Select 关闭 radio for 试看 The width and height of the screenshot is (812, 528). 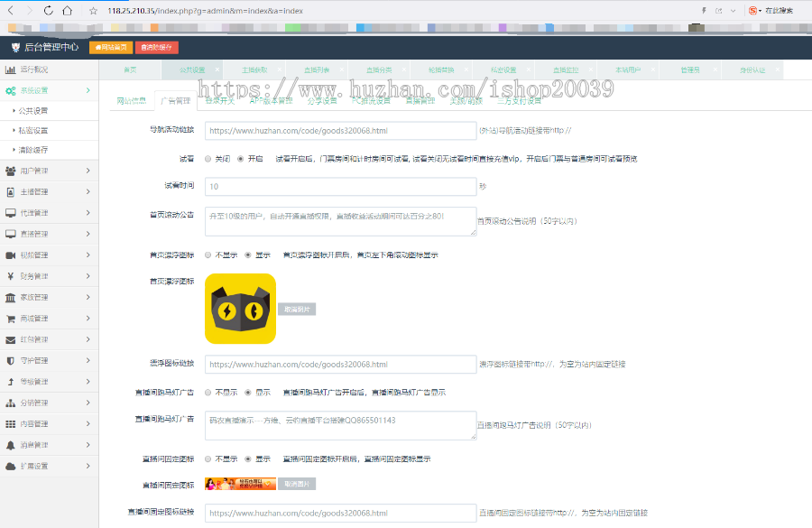208,158
